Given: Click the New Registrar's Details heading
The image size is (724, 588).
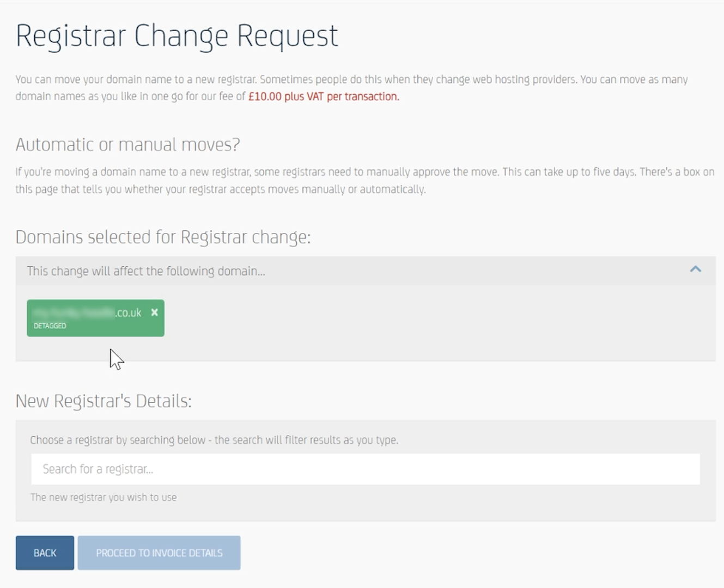Looking at the screenshot, I should pyautogui.click(x=104, y=401).
